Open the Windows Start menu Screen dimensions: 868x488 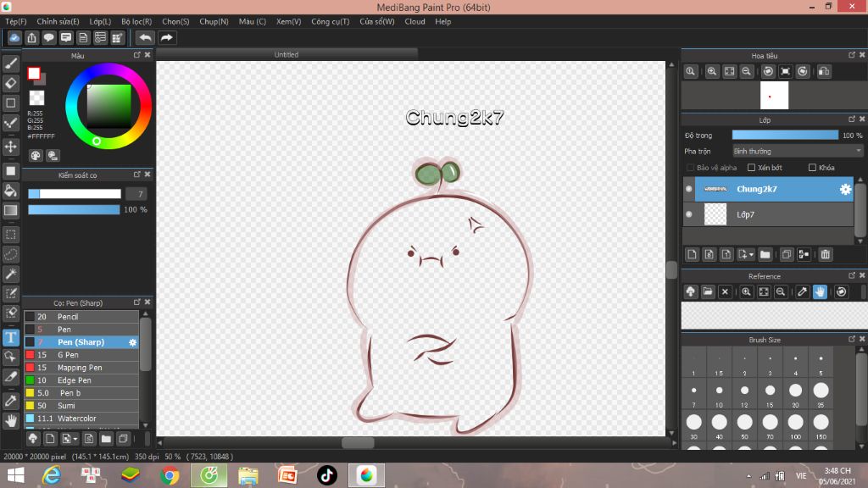pos(15,476)
